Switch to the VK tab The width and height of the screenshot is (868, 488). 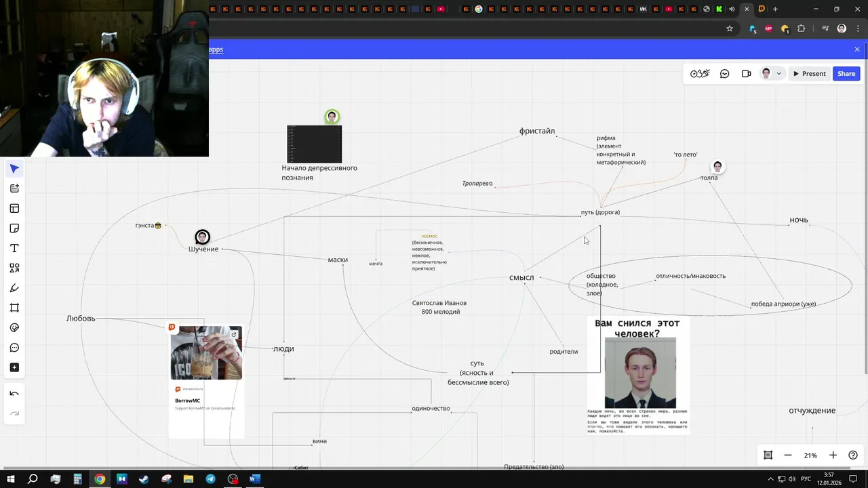click(x=644, y=9)
